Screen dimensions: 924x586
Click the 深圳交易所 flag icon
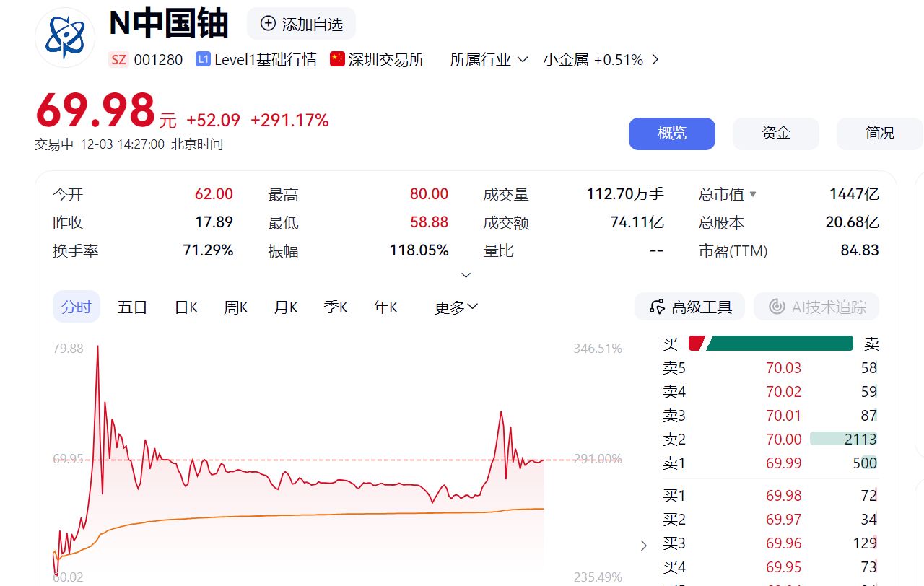click(336, 59)
